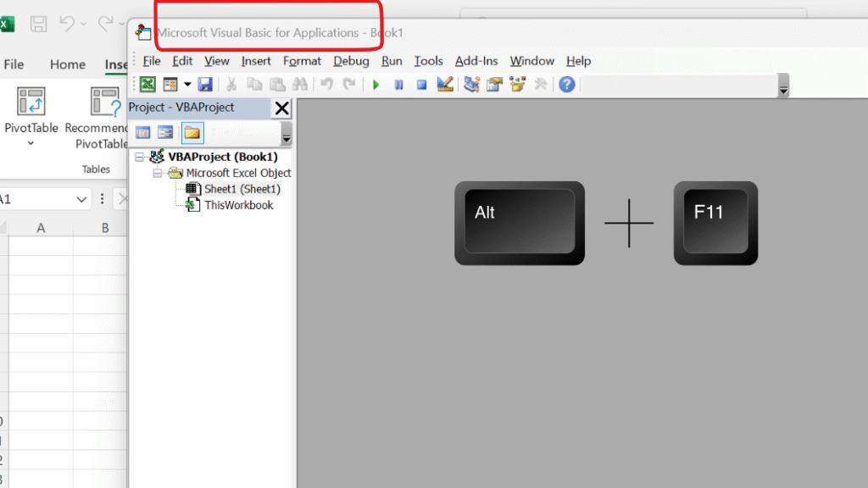This screenshot has height=488, width=868.
Task: Click the View Microsoft Excel icon in VBA toolbar
Action: [x=147, y=84]
